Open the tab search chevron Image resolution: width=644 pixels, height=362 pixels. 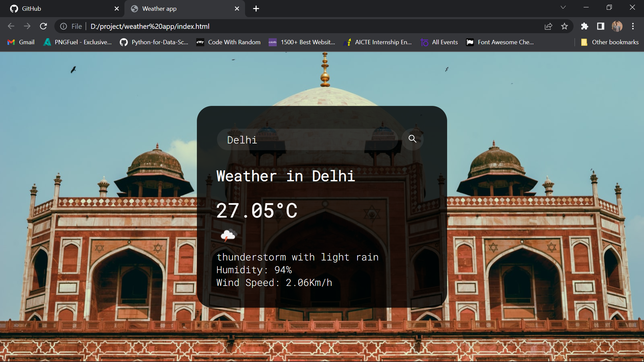click(x=563, y=7)
